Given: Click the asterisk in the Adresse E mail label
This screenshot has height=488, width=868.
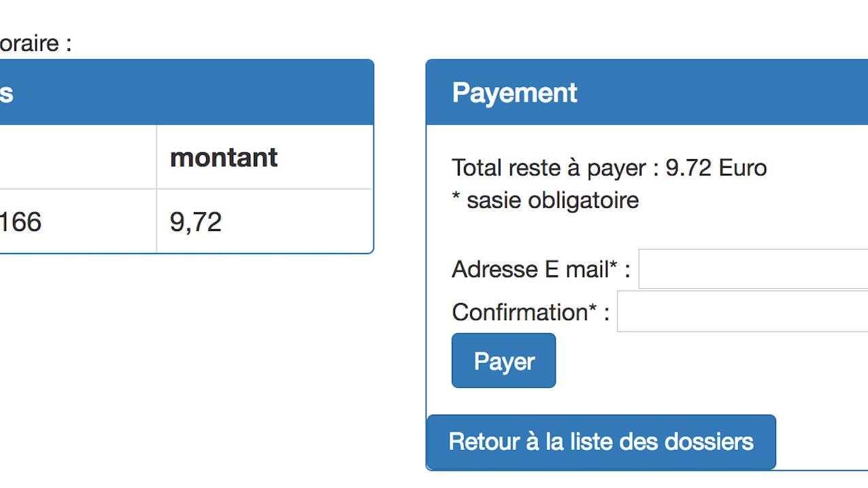Looking at the screenshot, I should [613, 266].
